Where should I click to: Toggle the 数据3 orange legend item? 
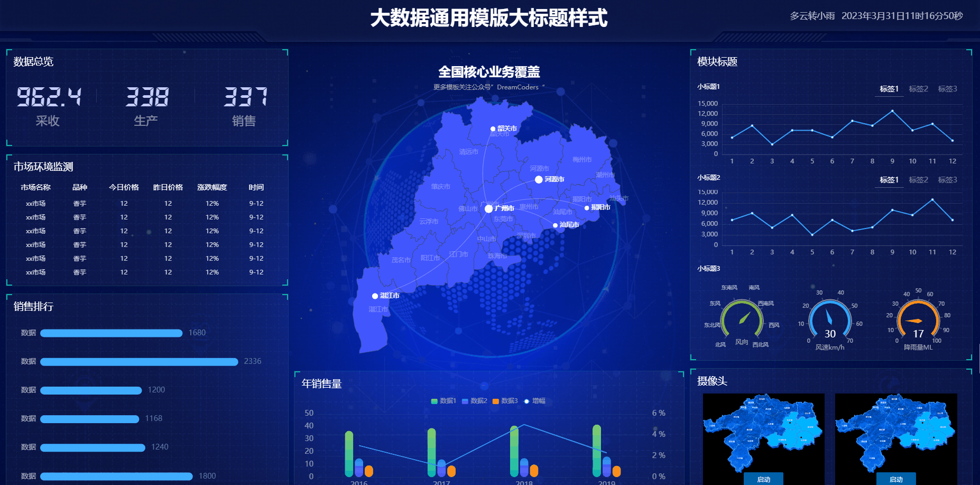(x=505, y=401)
